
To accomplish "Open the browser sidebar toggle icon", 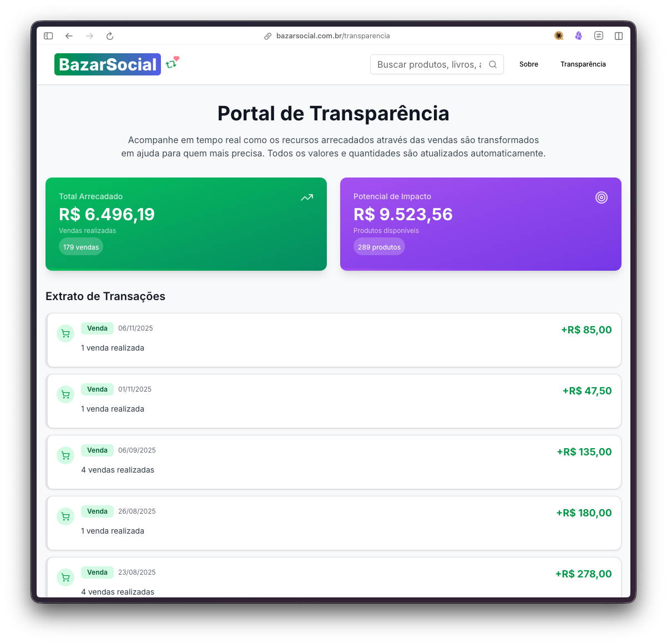I will [48, 36].
